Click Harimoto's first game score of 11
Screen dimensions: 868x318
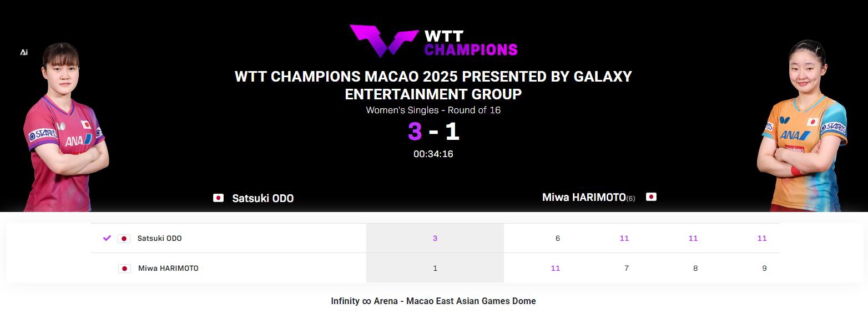coord(555,268)
